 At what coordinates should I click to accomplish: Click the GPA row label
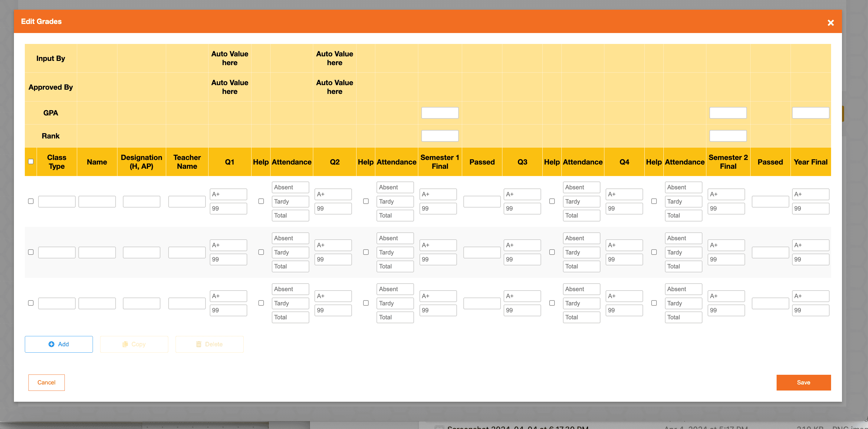[51, 113]
